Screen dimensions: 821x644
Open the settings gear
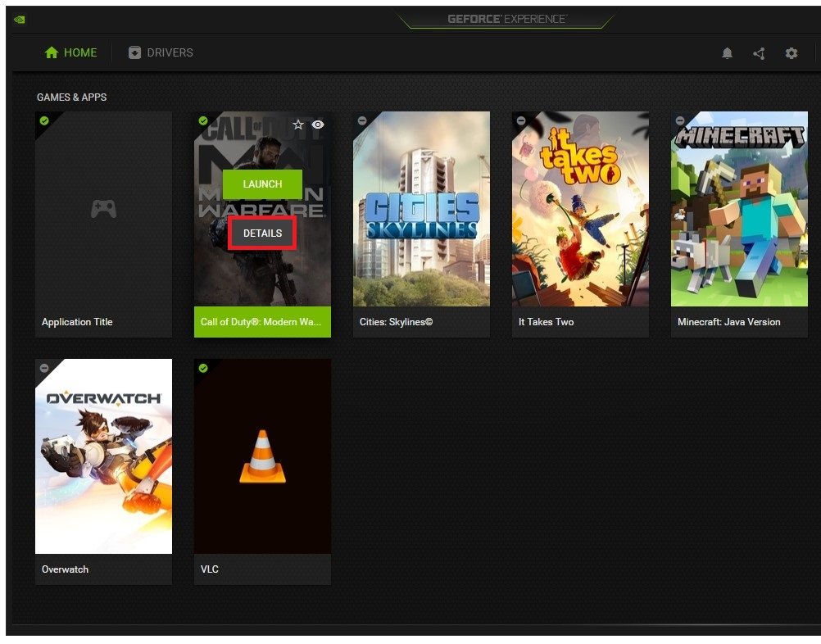coord(792,53)
